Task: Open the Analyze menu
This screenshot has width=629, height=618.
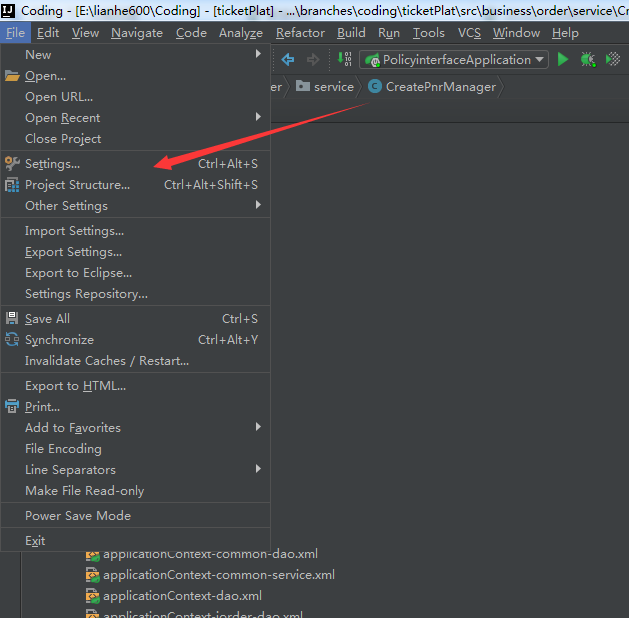Action: coord(241,33)
